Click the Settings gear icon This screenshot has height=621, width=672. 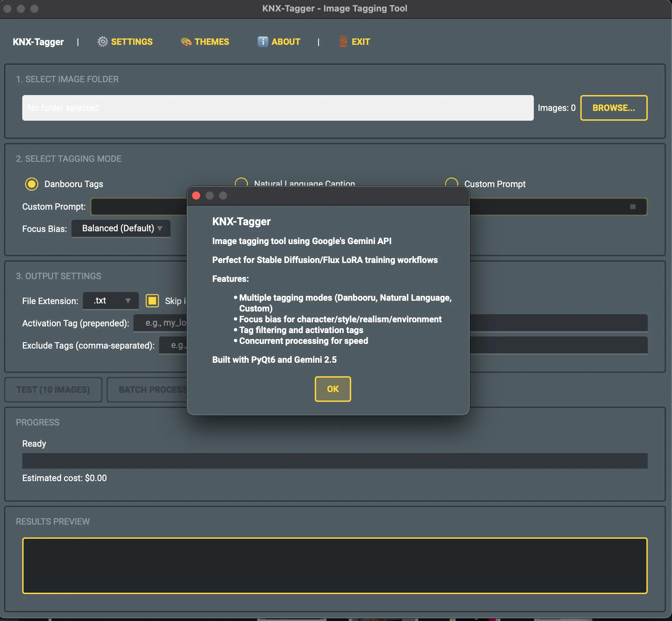[x=102, y=41]
